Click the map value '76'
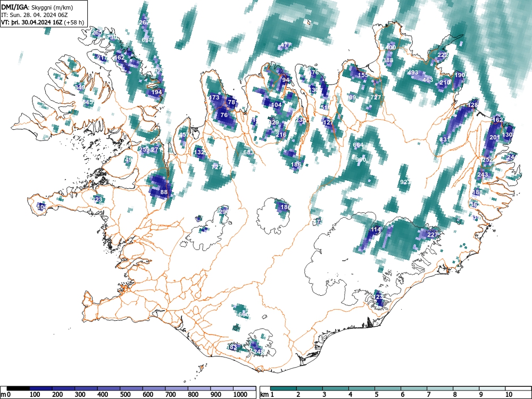This screenshot has width=532, height=399. pos(224,115)
